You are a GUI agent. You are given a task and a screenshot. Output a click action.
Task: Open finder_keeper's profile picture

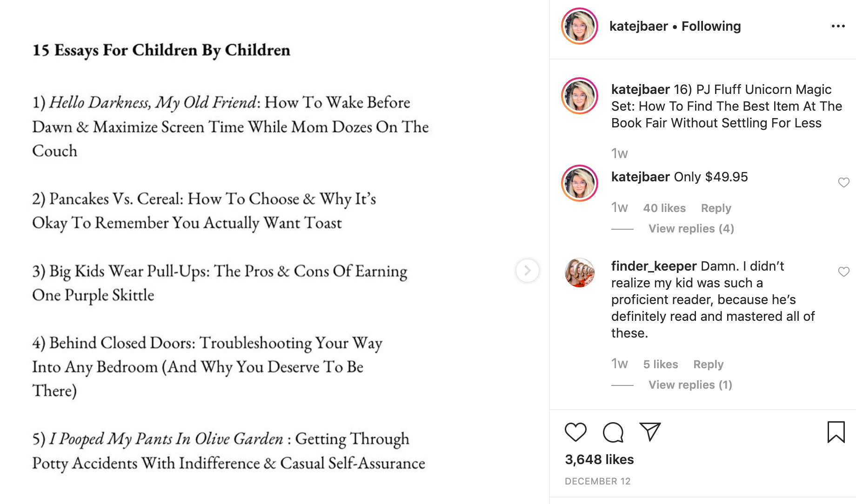point(580,272)
